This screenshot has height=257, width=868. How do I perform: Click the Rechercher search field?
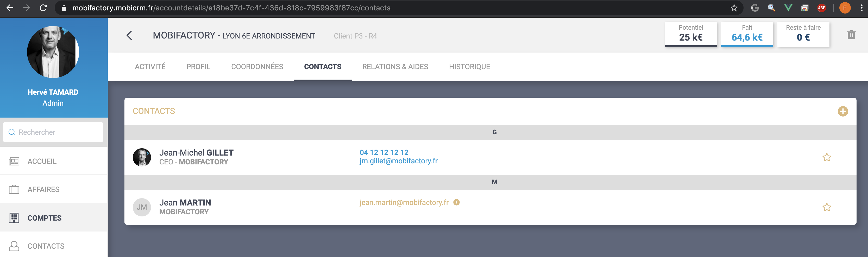pos(53,132)
